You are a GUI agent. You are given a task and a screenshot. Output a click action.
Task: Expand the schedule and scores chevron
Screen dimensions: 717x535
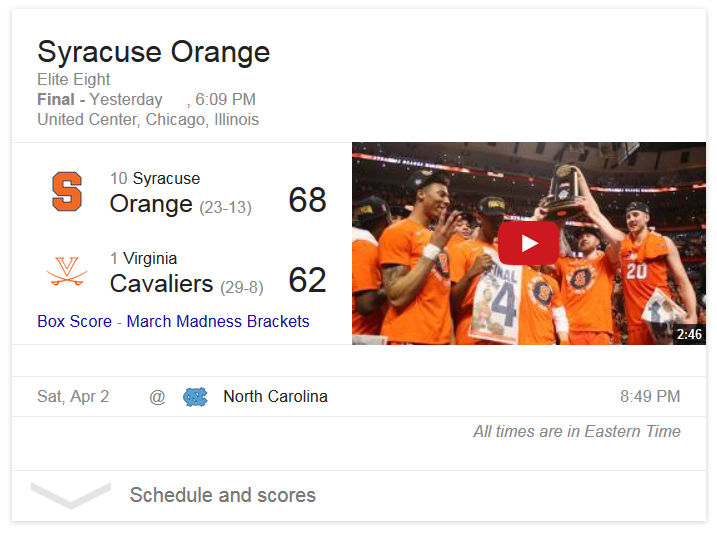click(x=70, y=495)
